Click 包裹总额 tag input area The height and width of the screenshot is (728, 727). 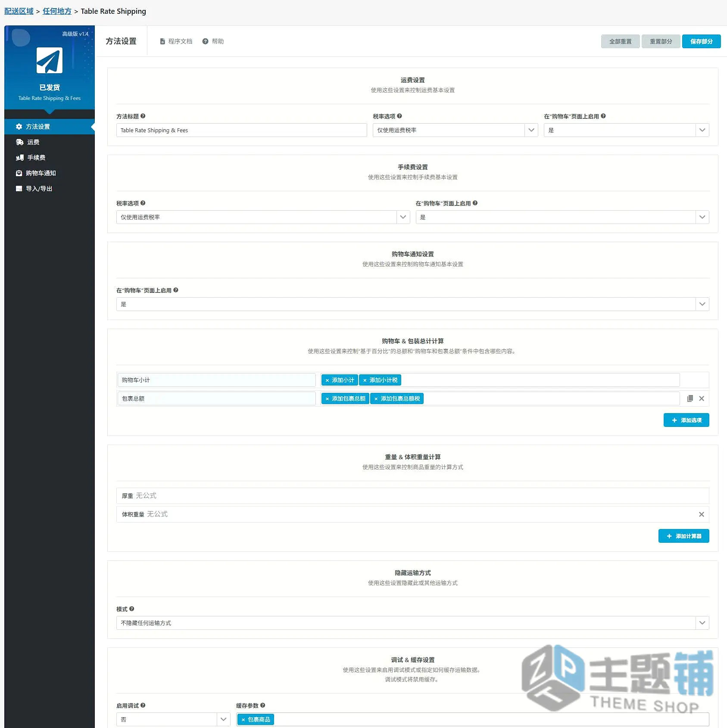500,398
